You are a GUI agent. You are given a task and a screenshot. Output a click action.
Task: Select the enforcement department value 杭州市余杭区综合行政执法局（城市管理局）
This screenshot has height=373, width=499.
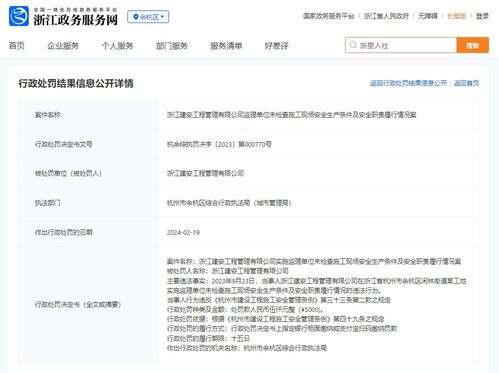229,203
